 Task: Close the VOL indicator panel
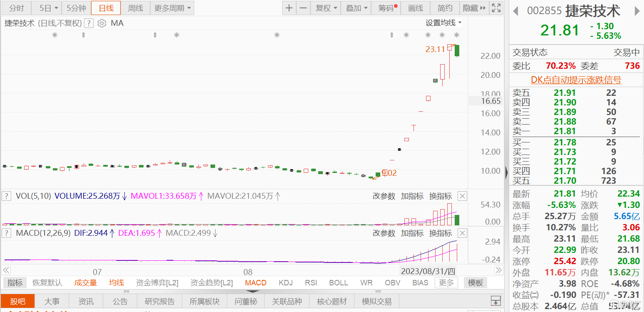click(x=462, y=196)
